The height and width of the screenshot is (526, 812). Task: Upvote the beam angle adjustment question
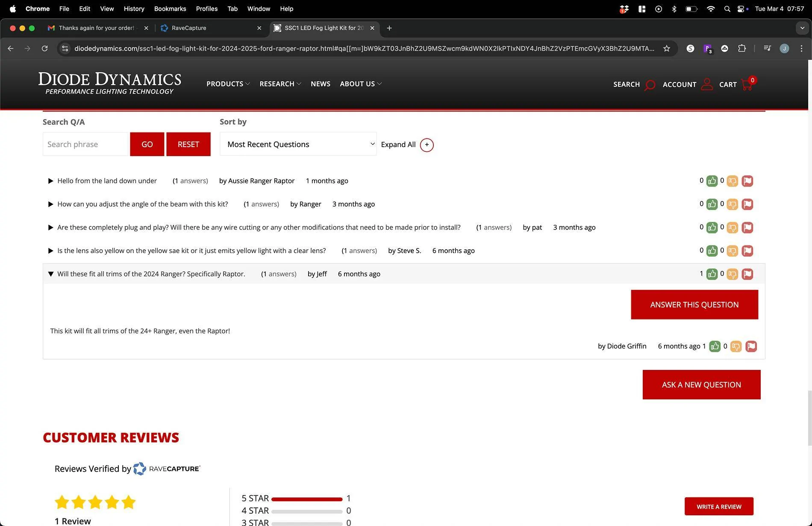point(712,204)
